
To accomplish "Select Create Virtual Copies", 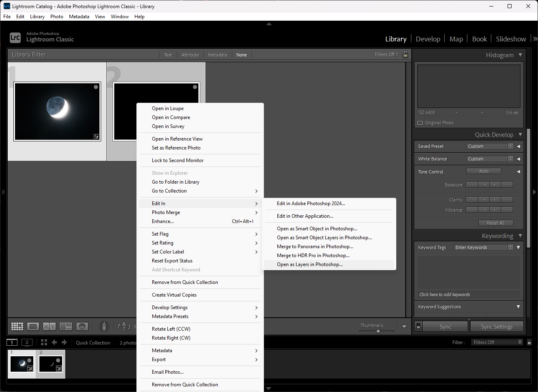I will 200,295.
